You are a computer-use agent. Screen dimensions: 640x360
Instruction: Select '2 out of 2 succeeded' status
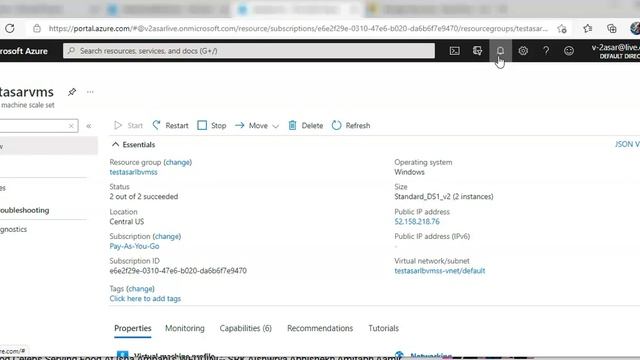tap(144, 196)
